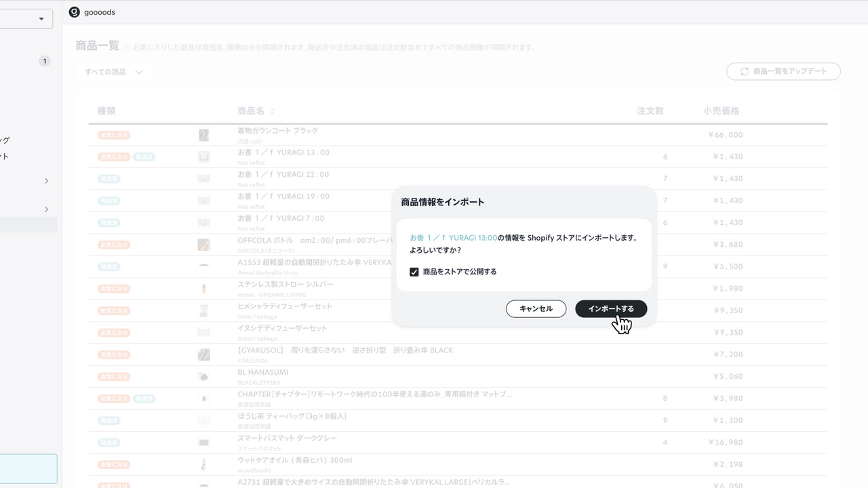Screen dimensions: 868x488
Task: Click the sort arrows beside the 商品名 header
Action: click(273, 110)
